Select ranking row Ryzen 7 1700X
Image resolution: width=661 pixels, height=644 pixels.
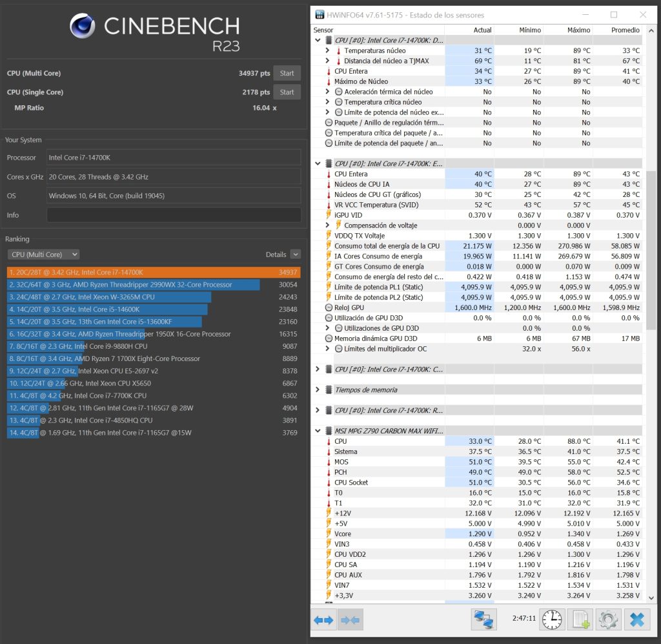point(154,358)
